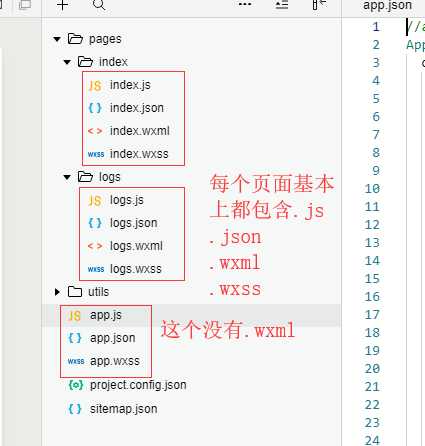Open the sitemap.json file

click(124, 409)
